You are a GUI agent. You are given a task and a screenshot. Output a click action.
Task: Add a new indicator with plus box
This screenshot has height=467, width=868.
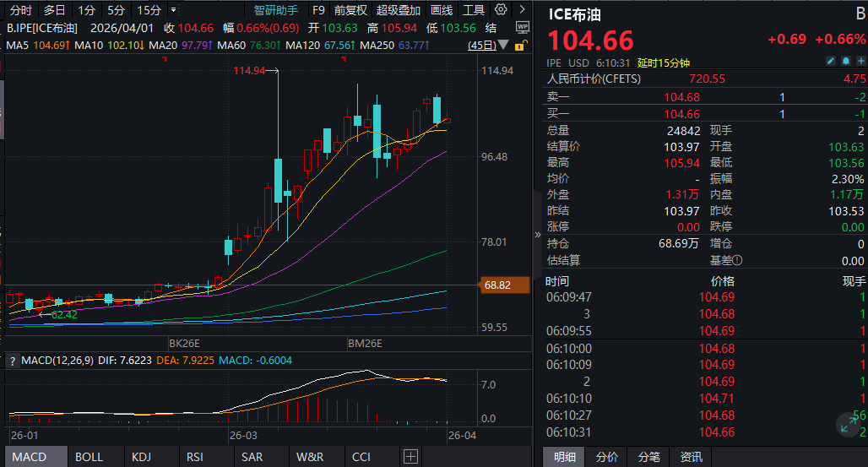(x=411, y=457)
